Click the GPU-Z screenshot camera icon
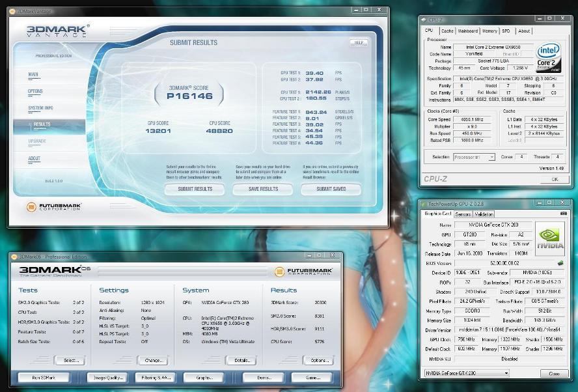This screenshot has width=578, height=392. 564,214
